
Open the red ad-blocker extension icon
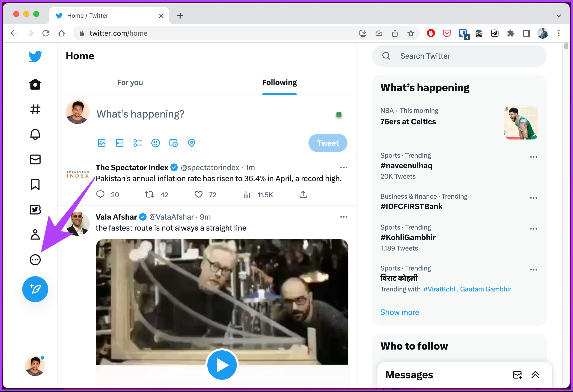pos(431,33)
